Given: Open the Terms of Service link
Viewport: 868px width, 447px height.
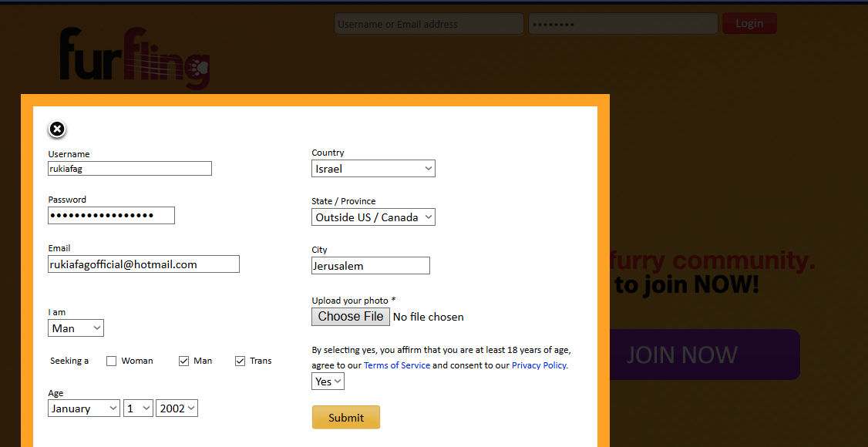Looking at the screenshot, I should 397,365.
